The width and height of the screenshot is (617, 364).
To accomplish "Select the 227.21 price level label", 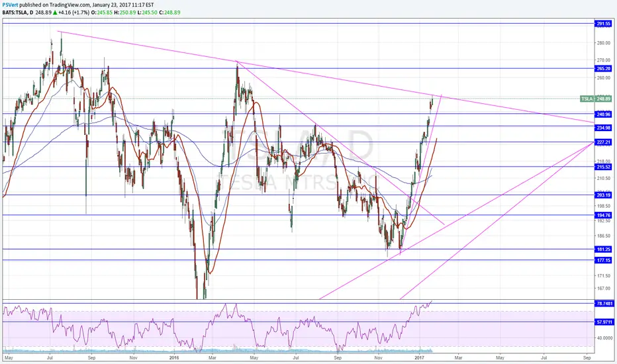I will click(x=603, y=142).
